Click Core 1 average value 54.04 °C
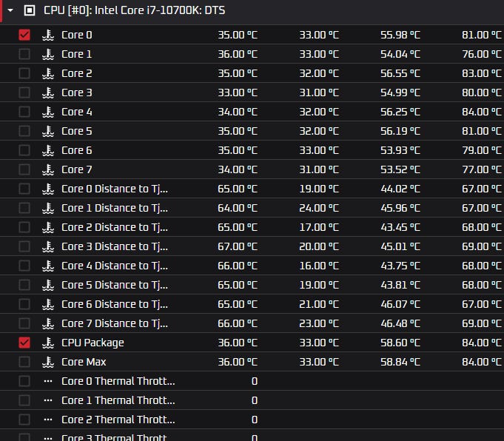This screenshot has height=441, width=504. click(x=400, y=54)
